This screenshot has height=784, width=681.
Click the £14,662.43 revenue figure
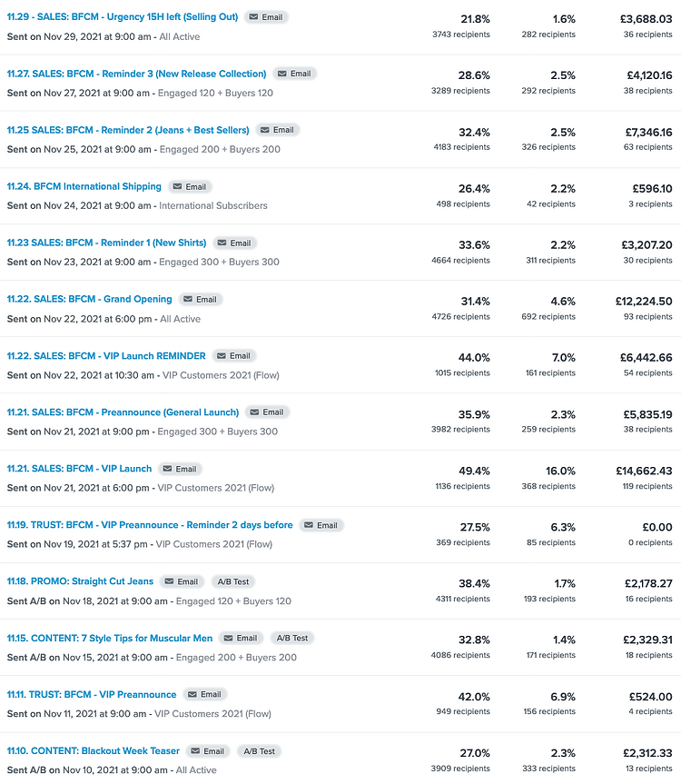[x=643, y=471]
